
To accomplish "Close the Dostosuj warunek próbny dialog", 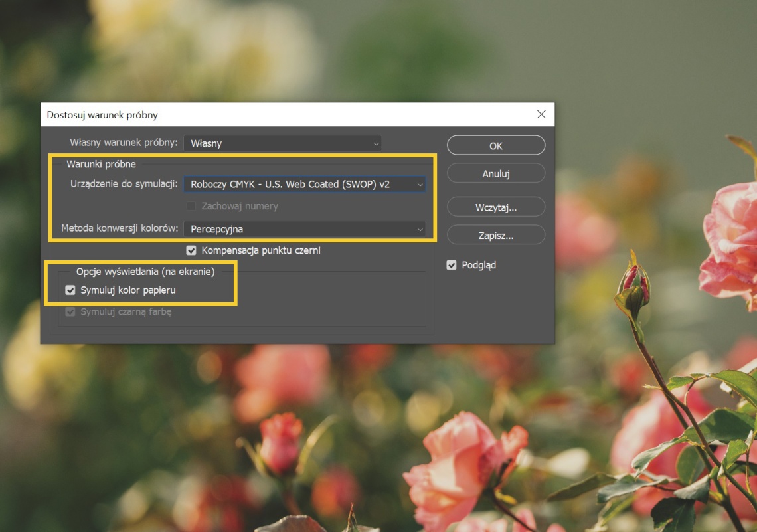I will click(x=541, y=114).
